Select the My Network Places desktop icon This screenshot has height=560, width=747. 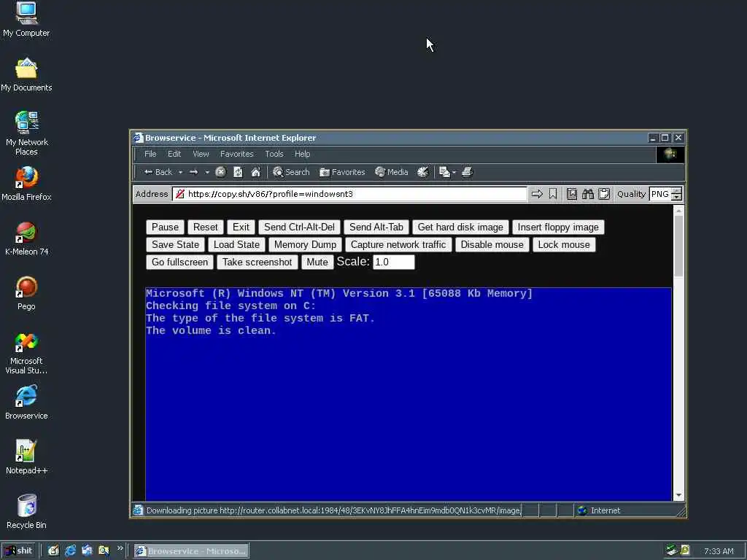26,133
